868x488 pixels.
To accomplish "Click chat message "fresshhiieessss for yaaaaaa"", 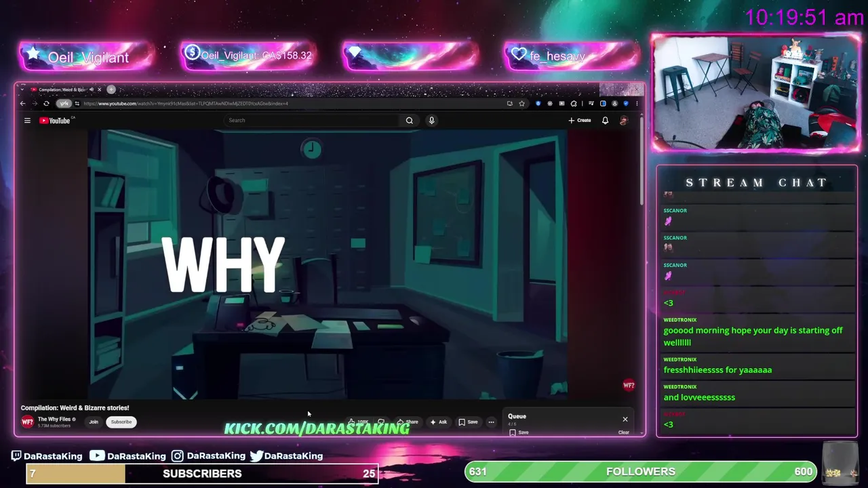I will coord(717,370).
